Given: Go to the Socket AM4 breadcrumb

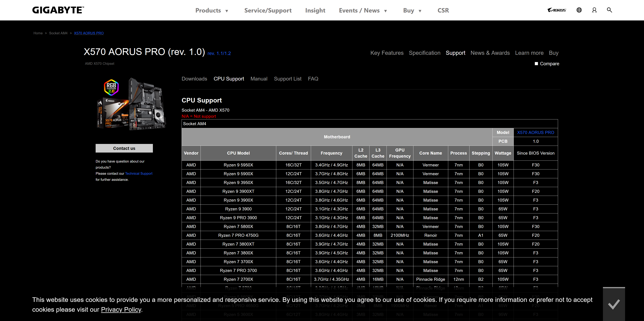Looking at the screenshot, I should coord(58,33).
